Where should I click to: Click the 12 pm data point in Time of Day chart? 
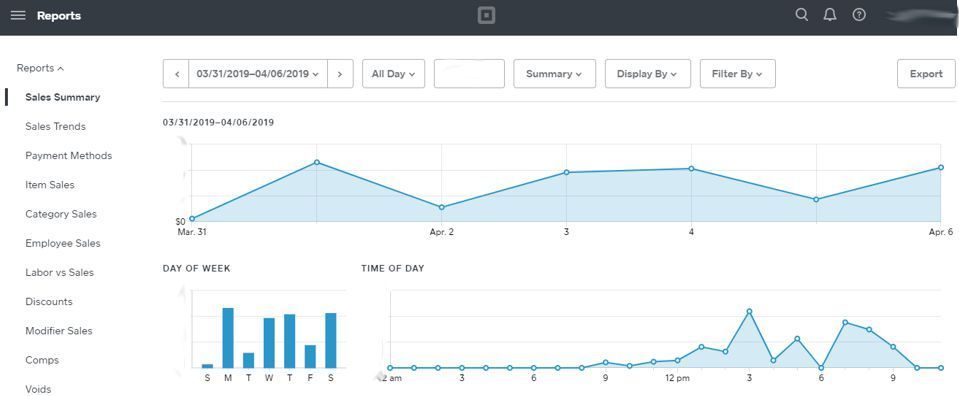677,361
